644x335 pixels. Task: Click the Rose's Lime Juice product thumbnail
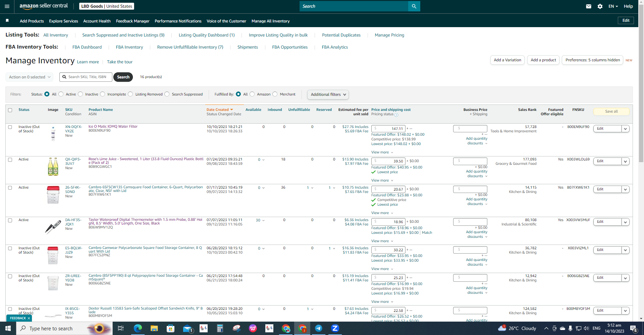click(x=53, y=166)
